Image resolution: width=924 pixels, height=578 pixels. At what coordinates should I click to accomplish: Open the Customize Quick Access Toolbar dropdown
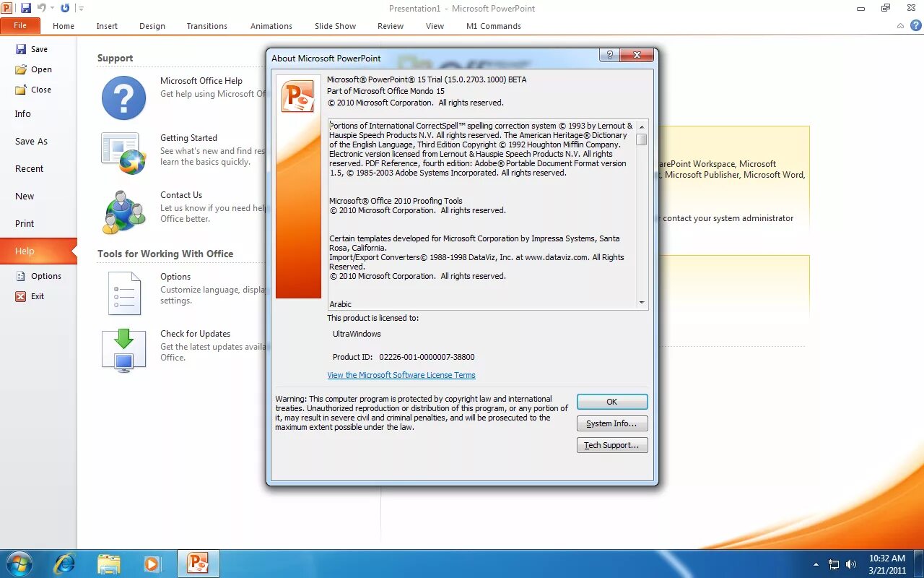click(81, 9)
